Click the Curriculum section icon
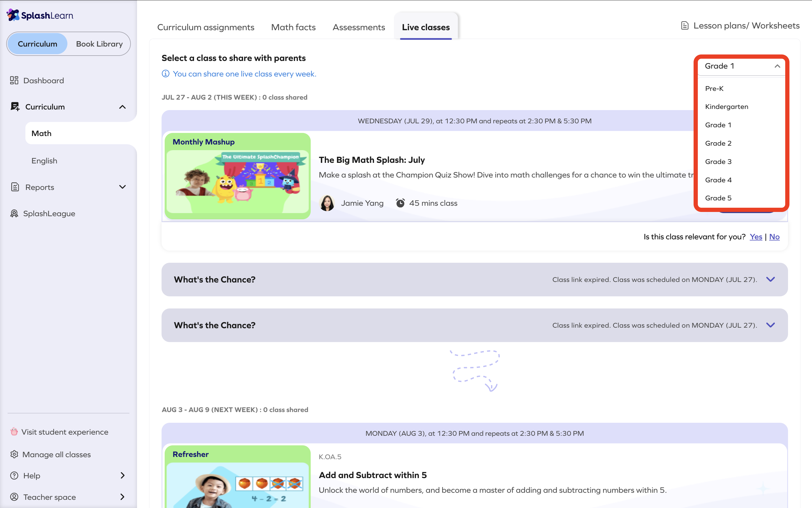Screen dimensions: 812x508 pyautogui.click(x=15, y=106)
